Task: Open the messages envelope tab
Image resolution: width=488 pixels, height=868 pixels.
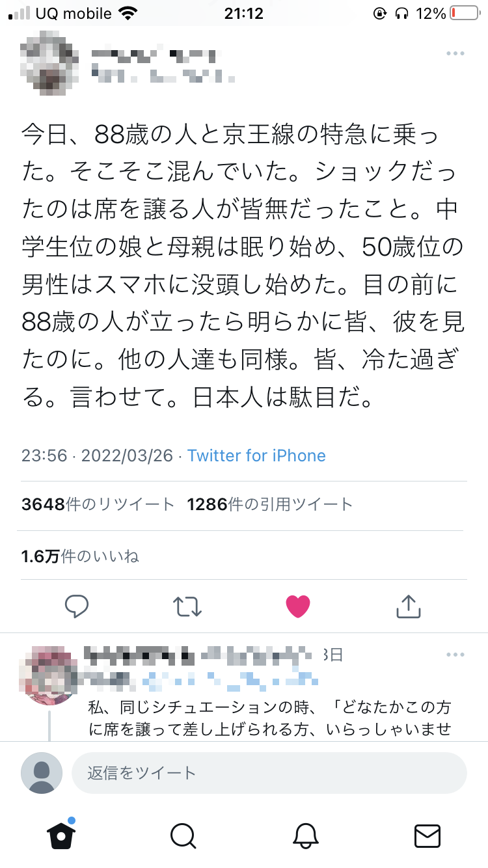Action: coord(427,835)
